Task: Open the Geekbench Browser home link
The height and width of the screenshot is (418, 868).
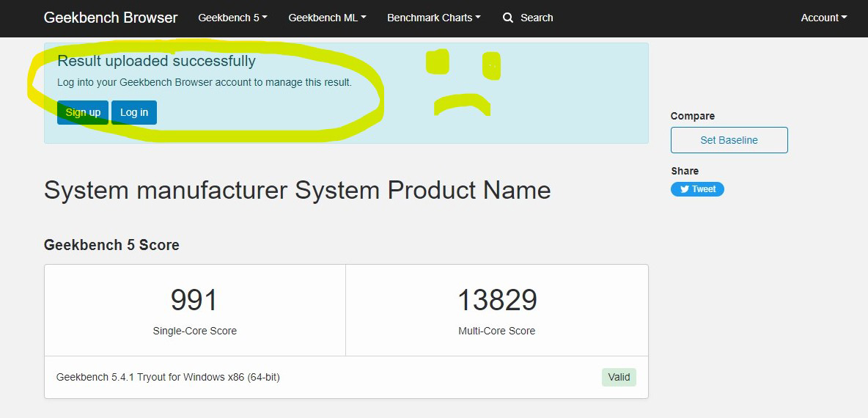Action: click(x=111, y=18)
